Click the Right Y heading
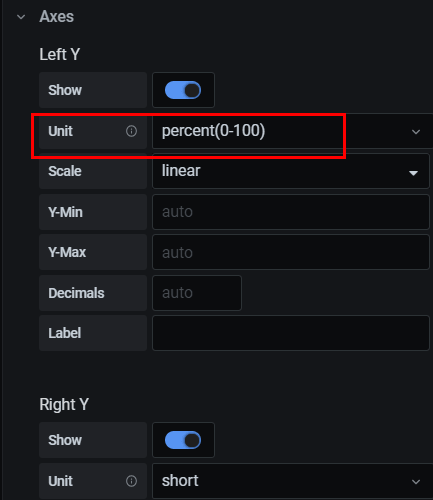This screenshot has width=433, height=500. (x=64, y=405)
